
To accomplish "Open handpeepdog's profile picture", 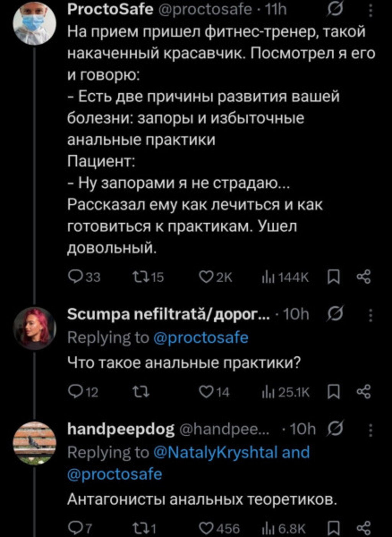I will tap(34, 443).
